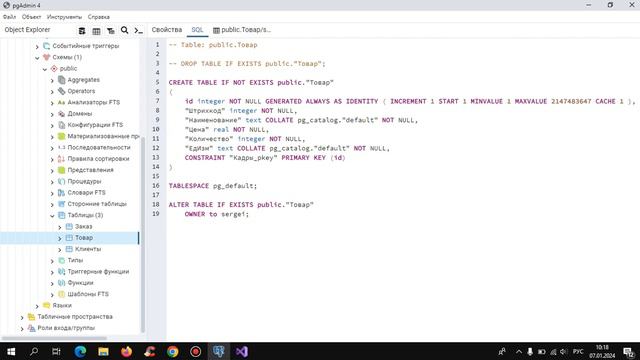The width and height of the screenshot is (640, 360).
Task: Expand the Последовательности node
Action: (x=52, y=148)
